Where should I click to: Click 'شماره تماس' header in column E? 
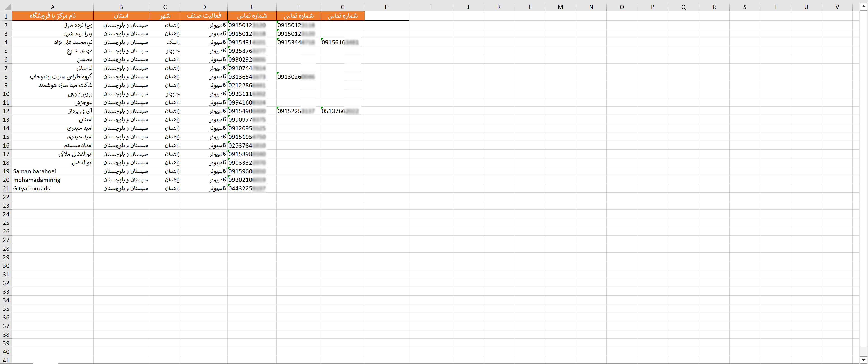point(252,16)
